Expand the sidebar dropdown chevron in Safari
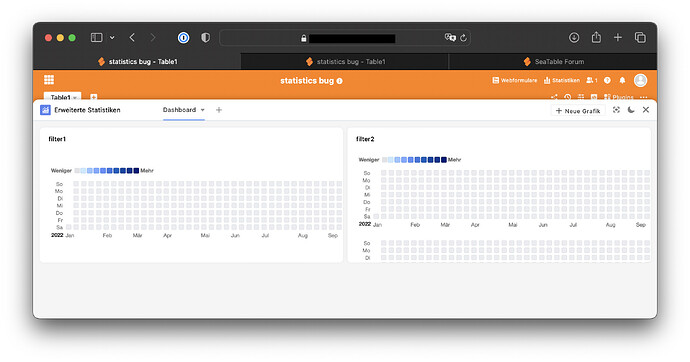This screenshot has height=362, width=690. pyautogui.click(x=112, y=38)
